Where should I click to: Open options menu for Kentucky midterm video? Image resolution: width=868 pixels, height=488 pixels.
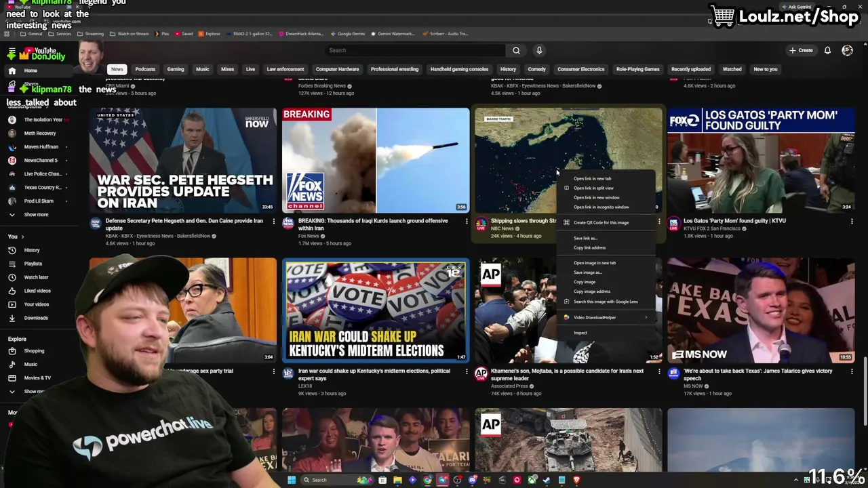466,372
